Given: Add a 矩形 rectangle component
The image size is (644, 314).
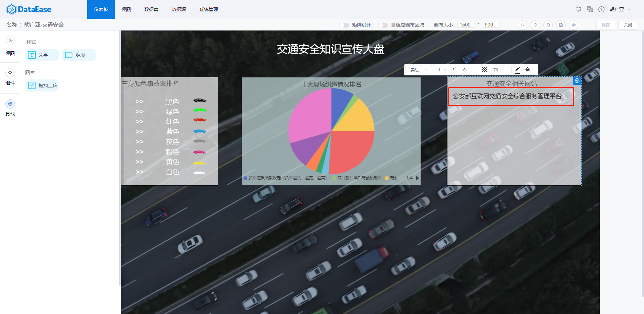Looking at the screenshot, I should tap(79, 55).
